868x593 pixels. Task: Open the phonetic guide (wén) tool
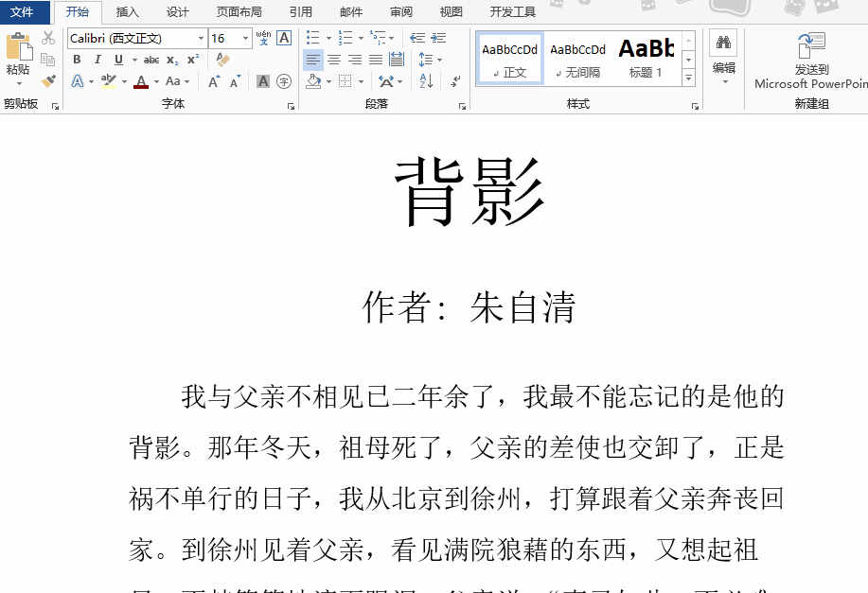pos(263,38)
